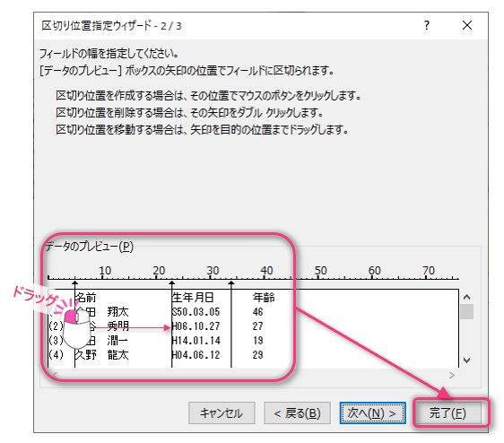Click the 年齢 header in preview

(264, 298)
